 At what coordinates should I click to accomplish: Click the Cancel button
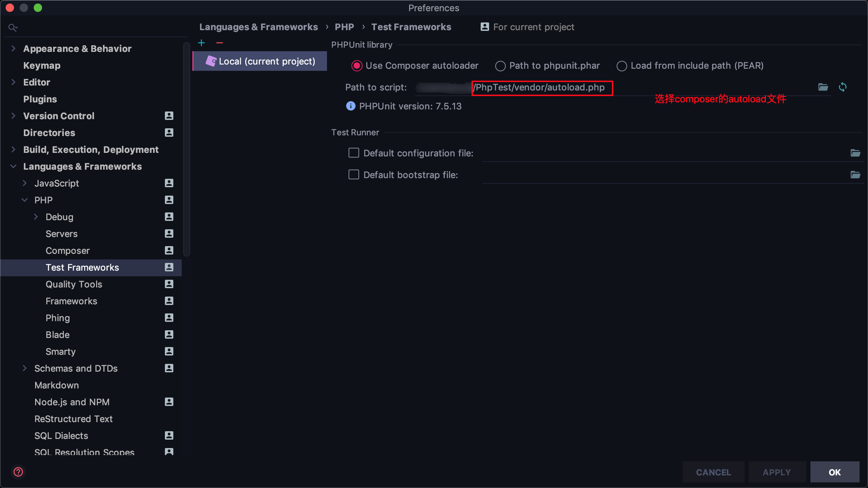713,472
